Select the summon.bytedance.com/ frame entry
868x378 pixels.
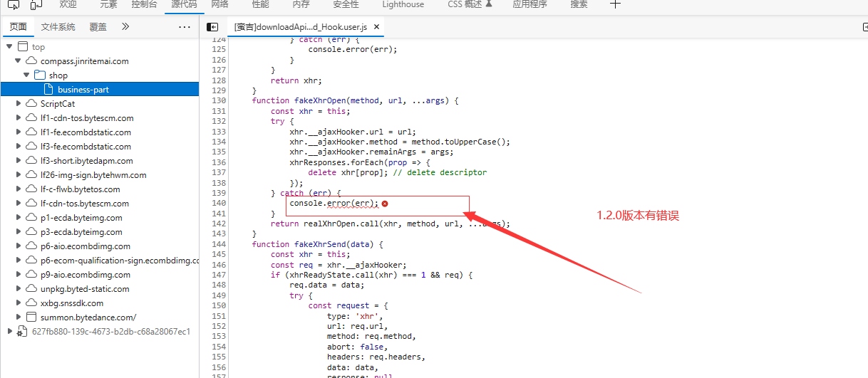(x=88, y=317)
